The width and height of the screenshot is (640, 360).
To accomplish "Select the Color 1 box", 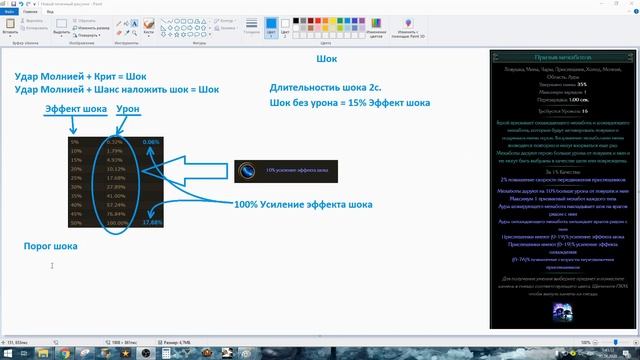I will point(271,27).
